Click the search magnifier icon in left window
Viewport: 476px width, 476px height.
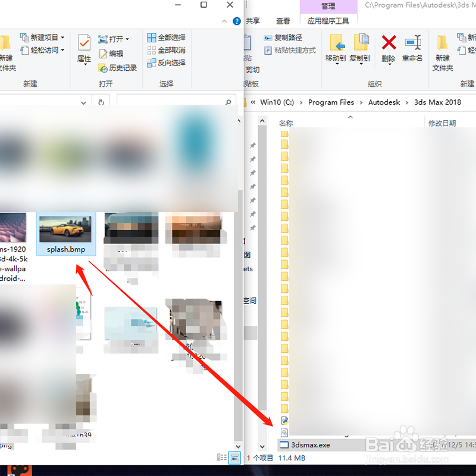[228, 102]
